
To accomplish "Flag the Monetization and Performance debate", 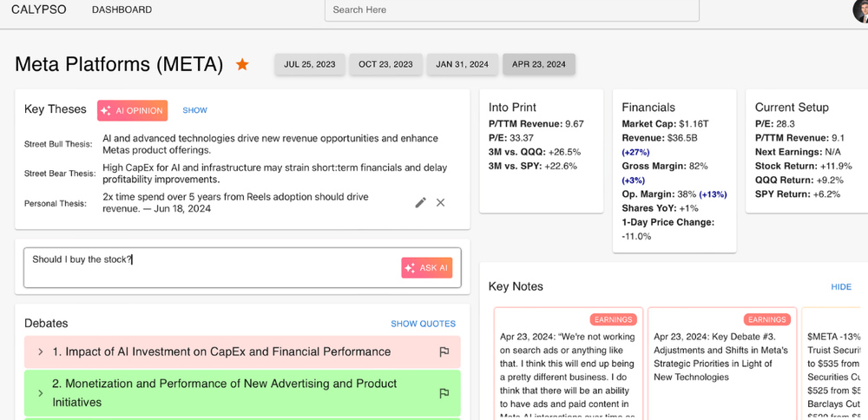I will point(444,393).
